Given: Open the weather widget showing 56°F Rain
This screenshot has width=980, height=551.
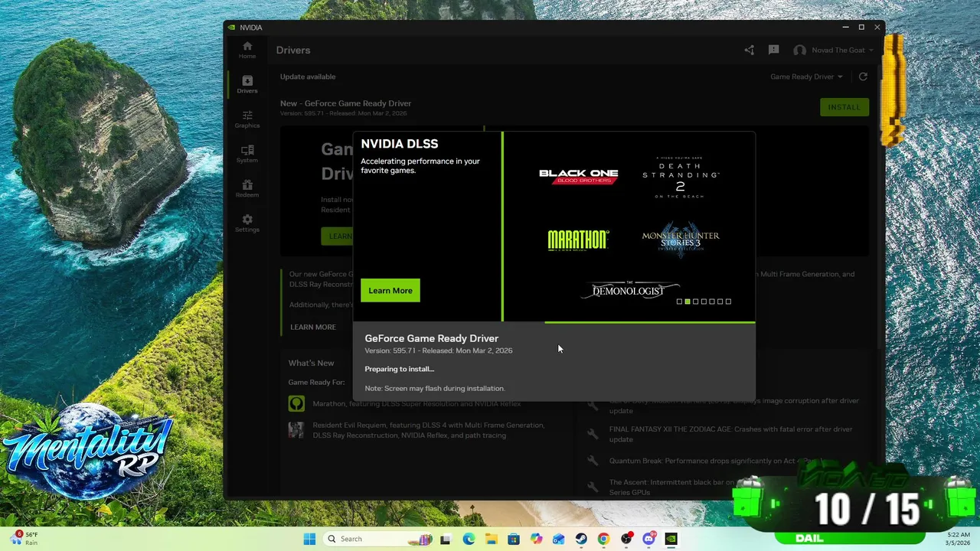Looking at the screenshot, I should coord(23,539).
